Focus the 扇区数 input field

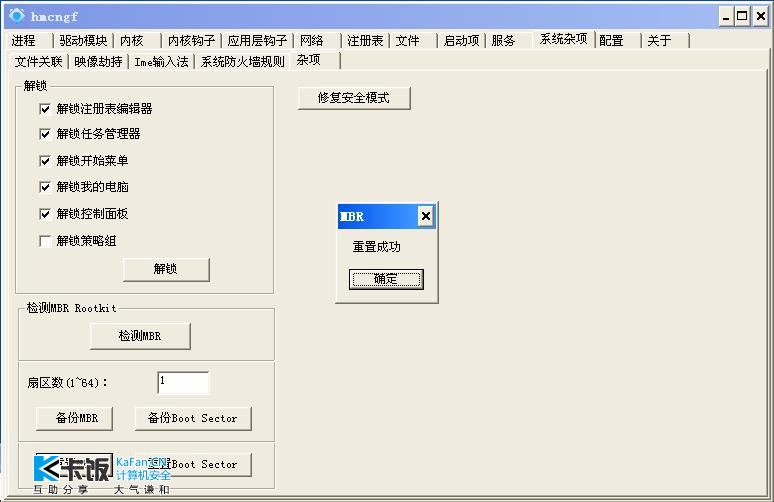182,382
